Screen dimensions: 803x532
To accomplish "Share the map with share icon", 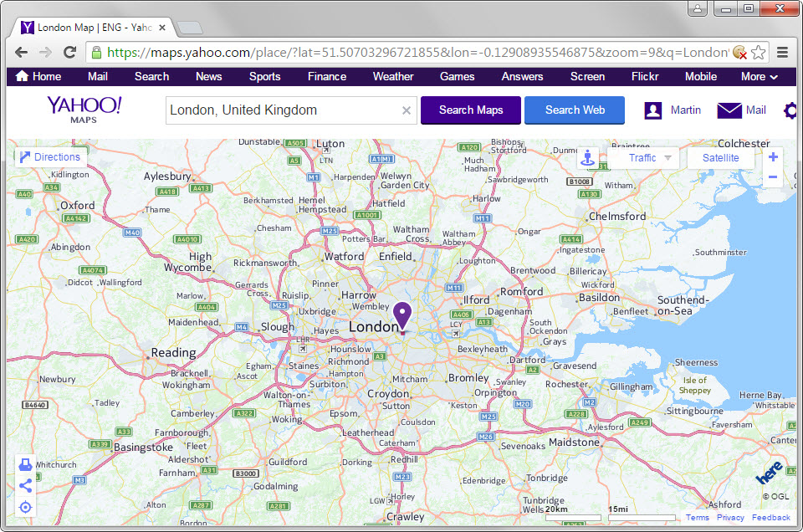I will coord(25,486).
